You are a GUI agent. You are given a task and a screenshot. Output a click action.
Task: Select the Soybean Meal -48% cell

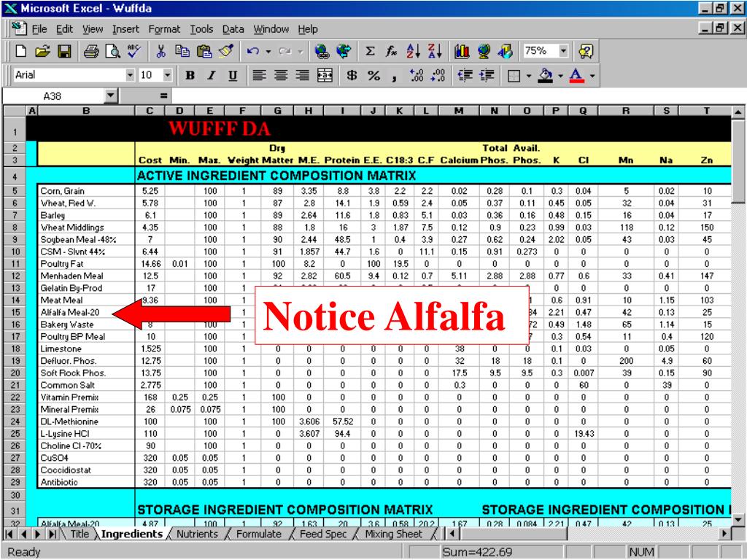pyautogui.click(x=86, y=239)
